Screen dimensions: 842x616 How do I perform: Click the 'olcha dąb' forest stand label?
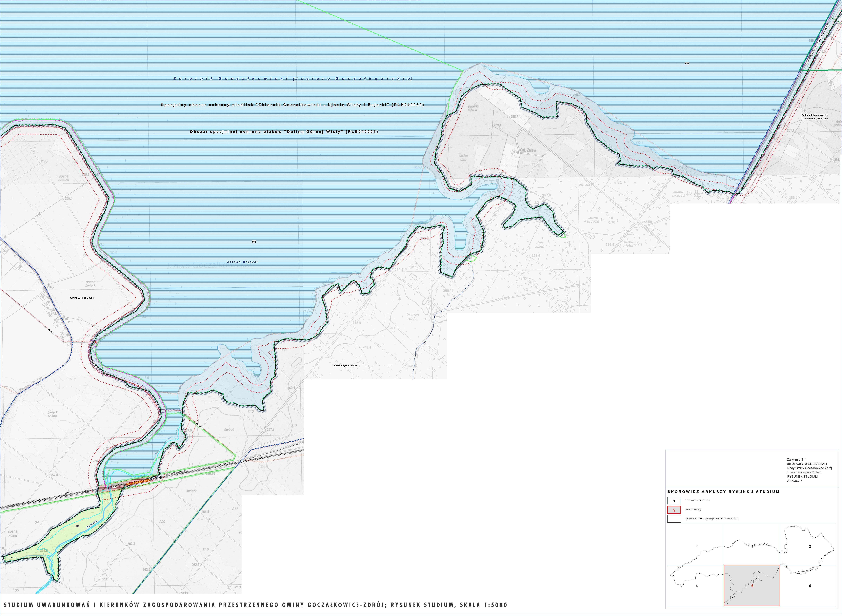(x=464, y=157)
